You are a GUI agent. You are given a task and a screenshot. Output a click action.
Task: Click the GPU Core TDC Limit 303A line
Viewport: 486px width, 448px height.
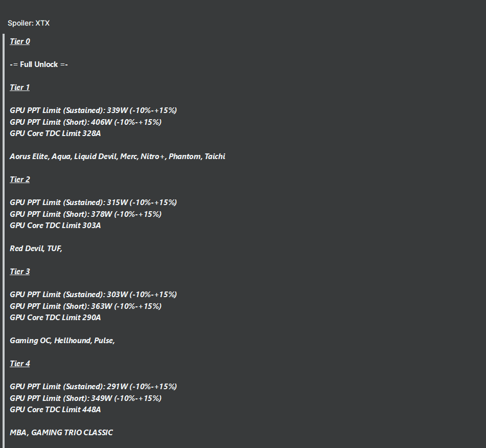pyautogui.click(x=55, y=226)
